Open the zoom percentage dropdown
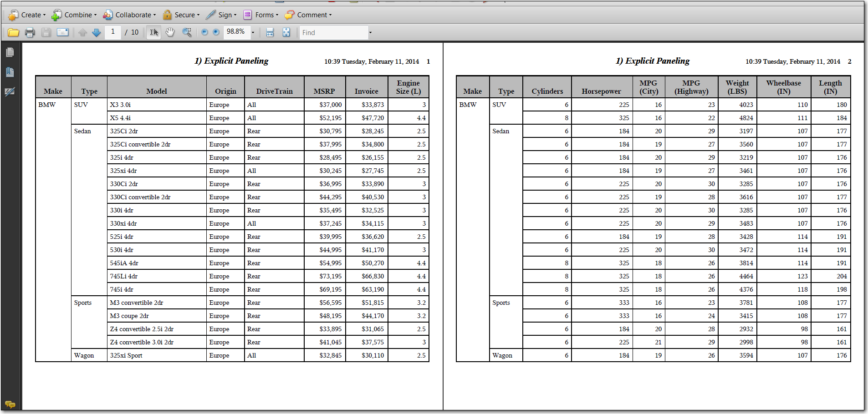The height and width of the screenshot is (414, 868). (253, 32)
